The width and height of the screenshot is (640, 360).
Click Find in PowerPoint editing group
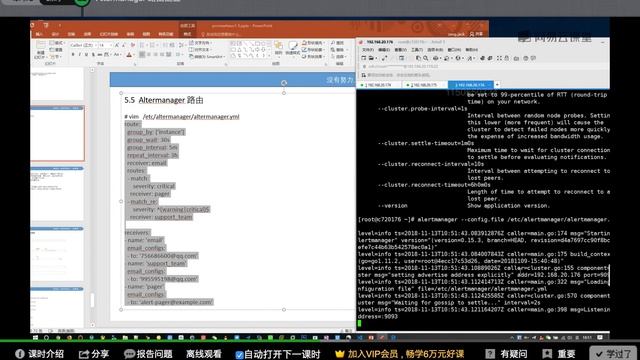click(338, 43)
